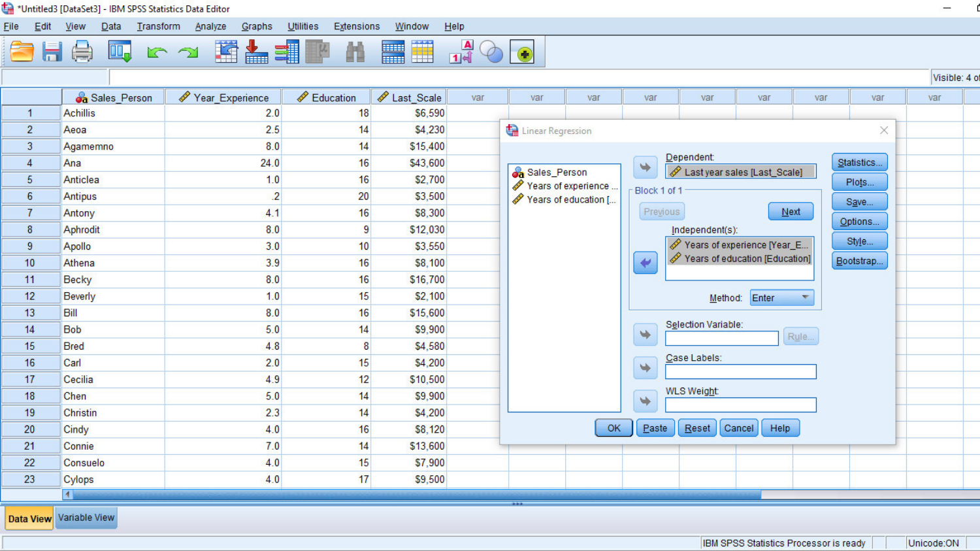The image size is (980, 551).
Task: Undo the last action with the toolbar arrow
Action: (157, 52)
